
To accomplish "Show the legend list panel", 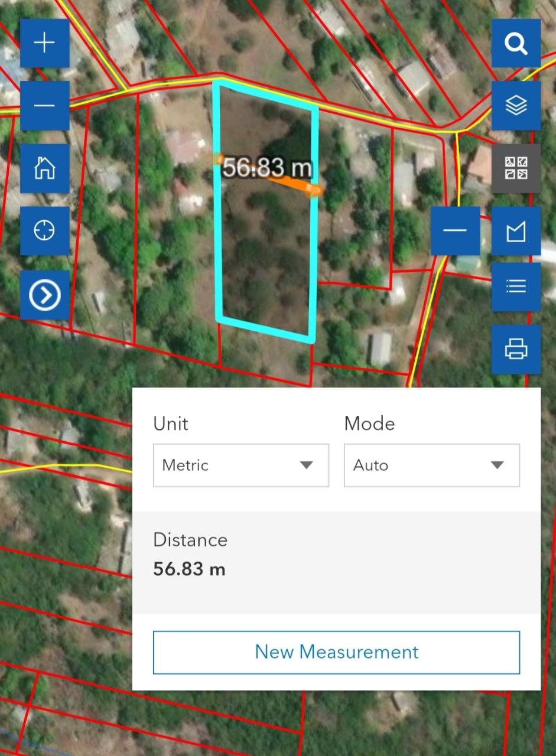I will [x=516, y=287].
